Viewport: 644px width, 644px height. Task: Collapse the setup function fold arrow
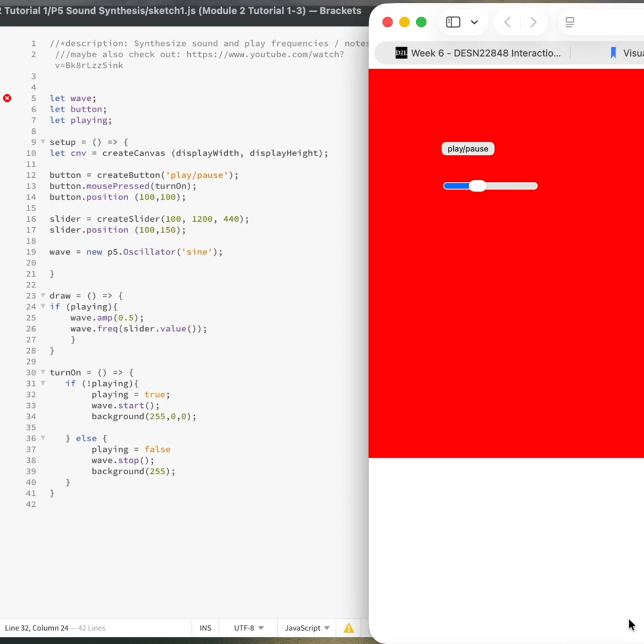(42, 142)
